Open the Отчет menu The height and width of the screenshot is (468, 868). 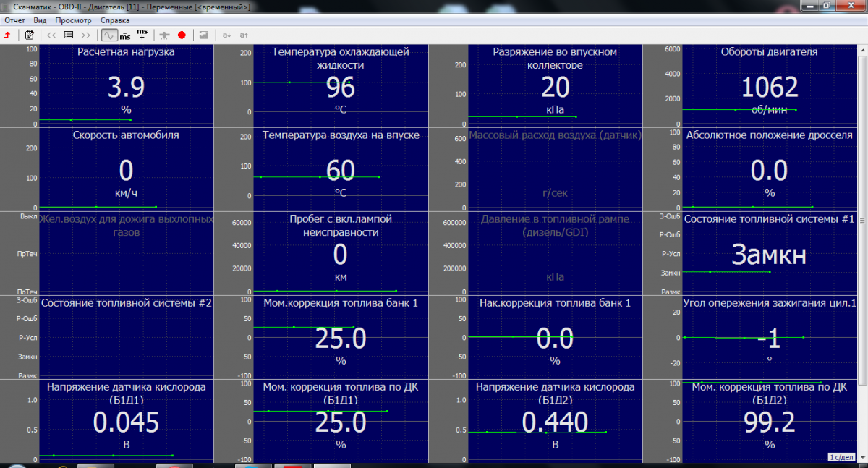tap(14, 20)
